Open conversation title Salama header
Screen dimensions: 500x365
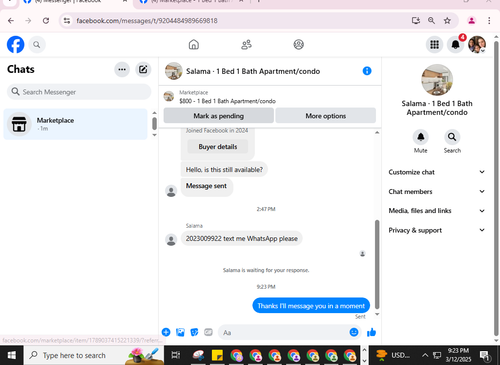click(253, 71)
